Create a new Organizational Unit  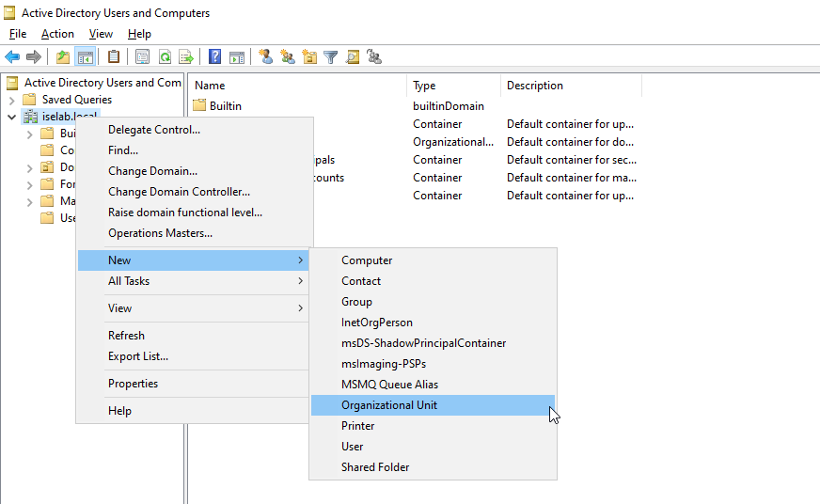pyautogui.click(x=433, y=405)
